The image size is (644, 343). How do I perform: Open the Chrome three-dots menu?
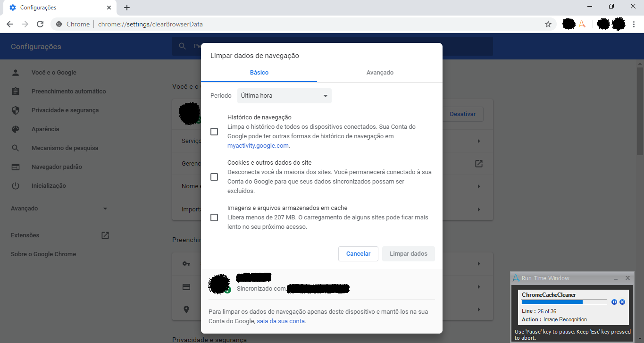click(x=634, y=24)
